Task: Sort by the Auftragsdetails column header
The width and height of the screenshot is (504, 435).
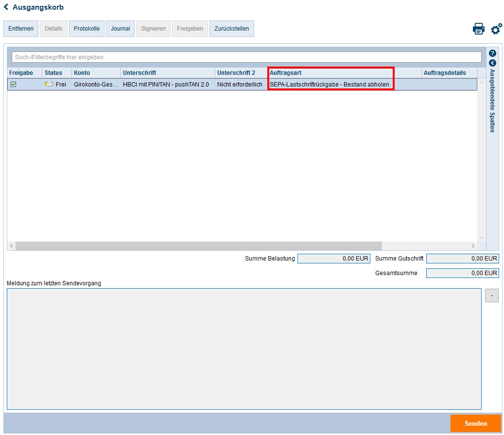Action: click(450, 72)
